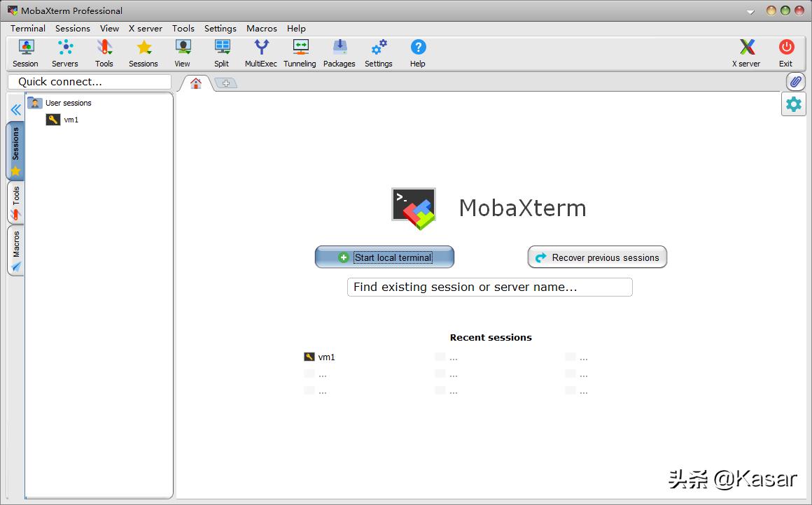Image resolution: width=812 pixels, height=505 pixels.
Task: Click Start local terminal button
Action: [384, 257]
